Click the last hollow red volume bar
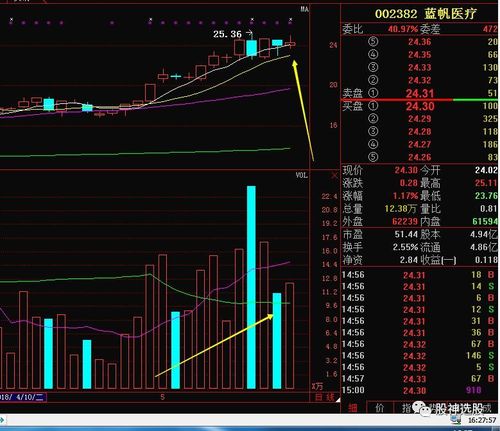Image resolution: width=500 pixels, height=431 pixels. point(290,336)
